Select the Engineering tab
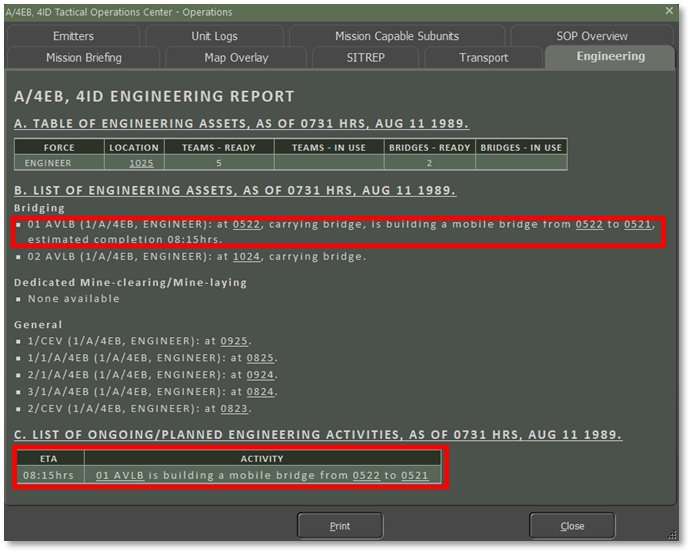691x553 pixels. click(610, 57)
